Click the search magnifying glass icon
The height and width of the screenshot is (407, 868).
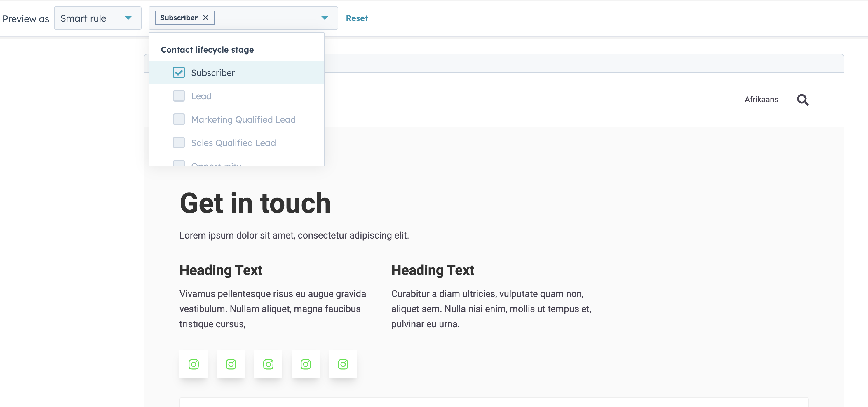[803, 100]
